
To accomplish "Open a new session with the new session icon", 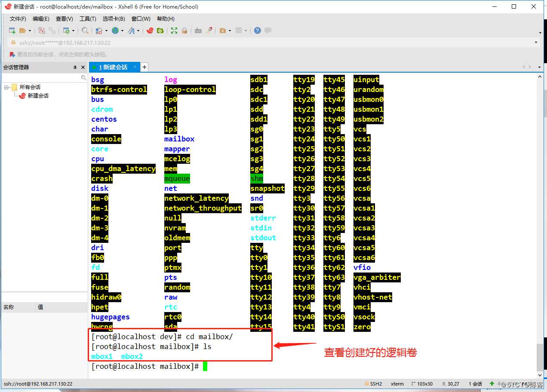I will 12,31.
